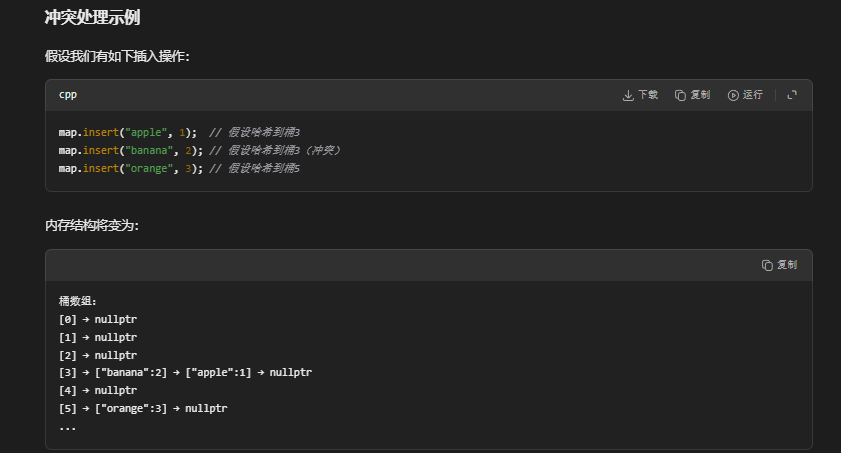Click the copy icon of the bucket array block

pyautogui.click(x=767, y=265)
